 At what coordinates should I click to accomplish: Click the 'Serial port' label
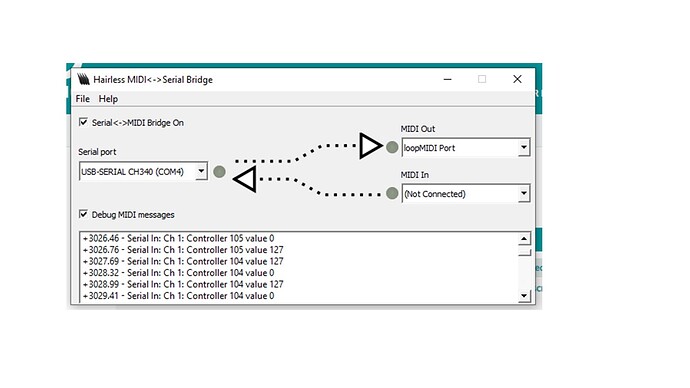click(x=97, y=152)
